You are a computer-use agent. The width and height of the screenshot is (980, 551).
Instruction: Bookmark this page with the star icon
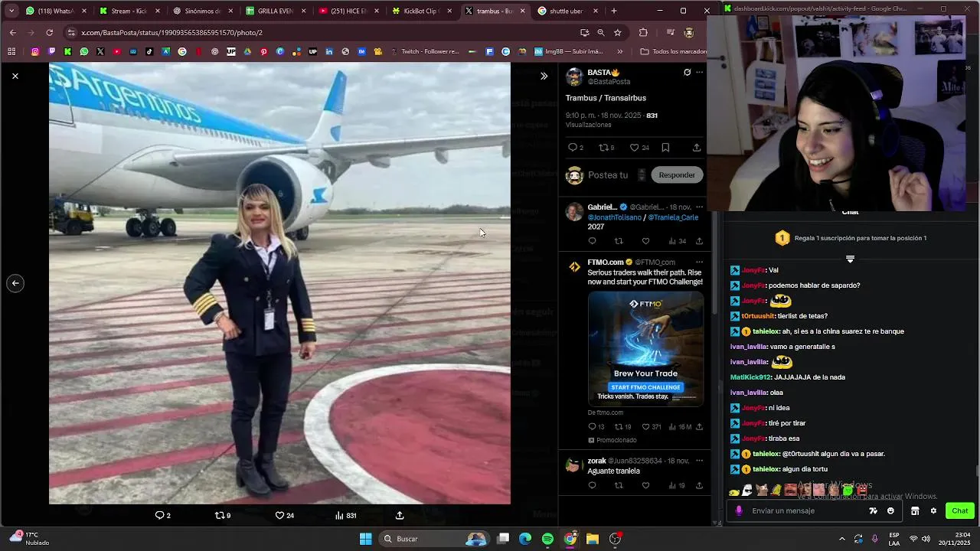point(618,33)
